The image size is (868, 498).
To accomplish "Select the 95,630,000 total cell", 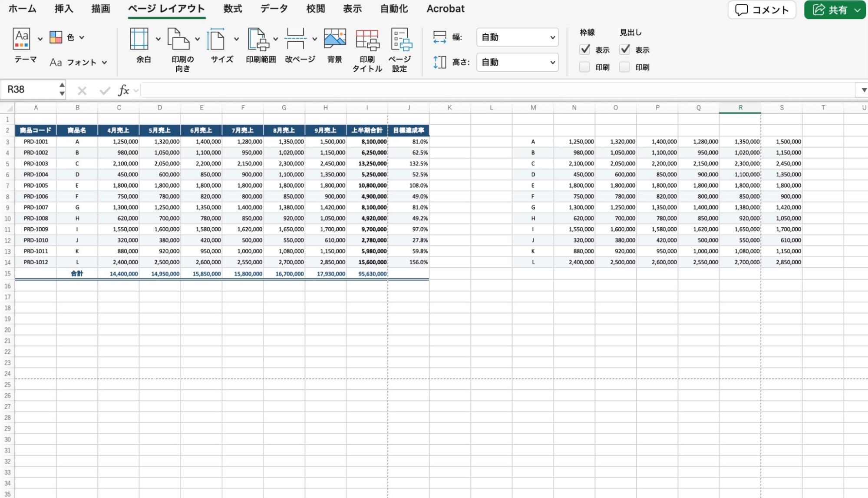I will click(x=367, y=274).
